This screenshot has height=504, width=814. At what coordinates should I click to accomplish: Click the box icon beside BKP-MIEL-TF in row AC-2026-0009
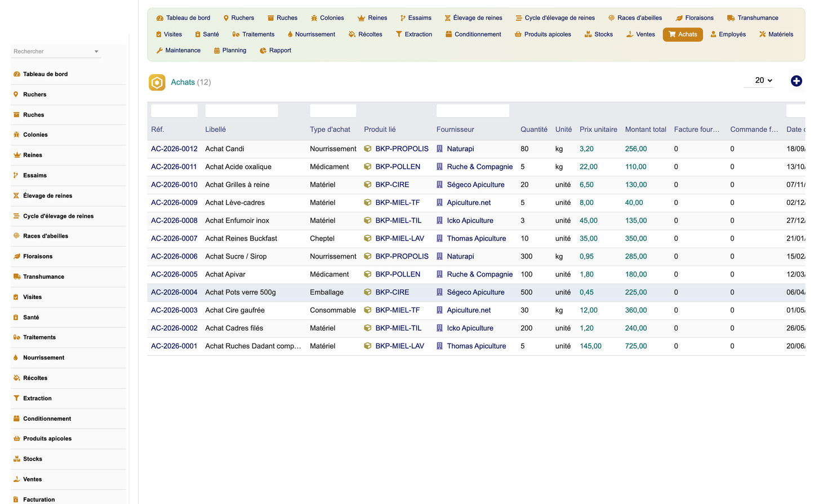tap(368, 203)
